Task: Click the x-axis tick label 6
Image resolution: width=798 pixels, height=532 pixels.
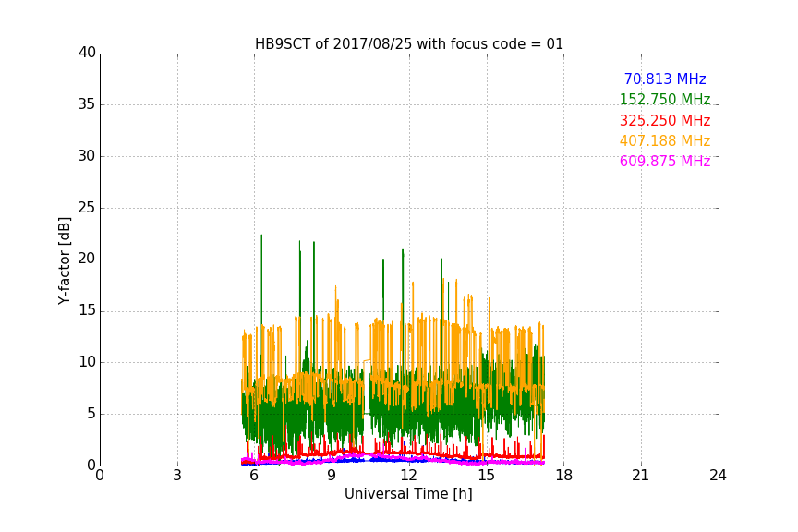Action: coord(254,476)
